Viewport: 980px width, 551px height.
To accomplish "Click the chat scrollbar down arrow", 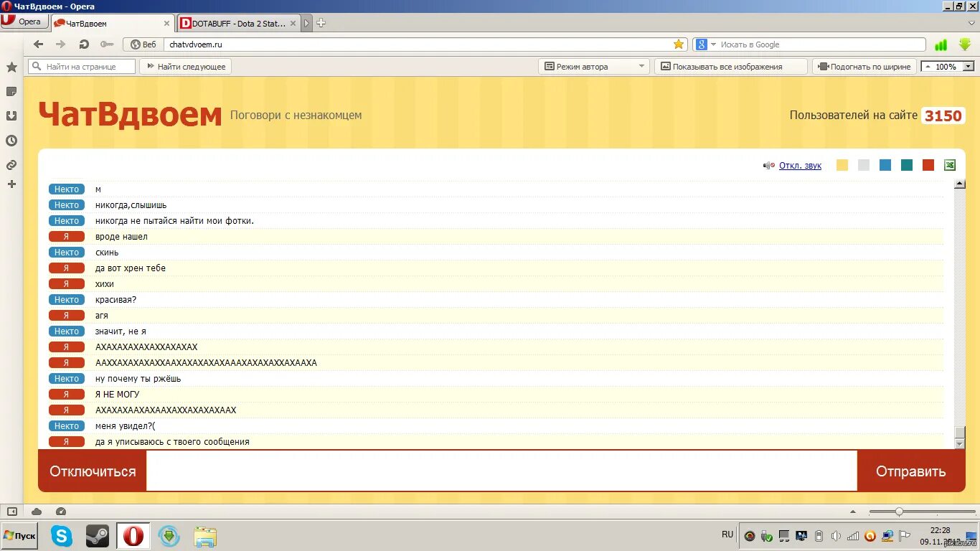I will point(960,444).
